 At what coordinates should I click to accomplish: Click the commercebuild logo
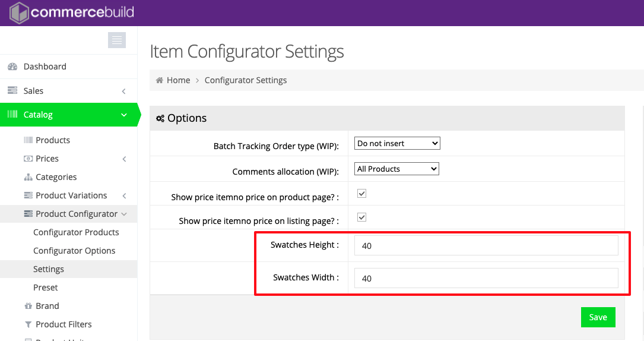[71, 12]
